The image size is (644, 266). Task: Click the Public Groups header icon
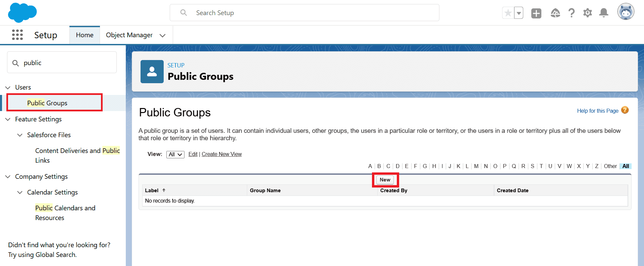tap(152, 71)
